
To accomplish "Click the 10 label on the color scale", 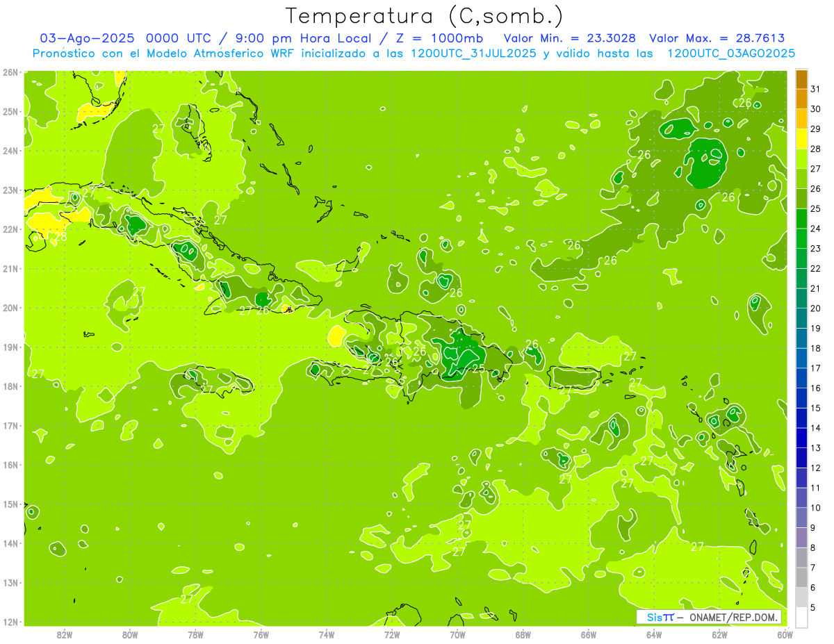I will (x=816, y=508).
